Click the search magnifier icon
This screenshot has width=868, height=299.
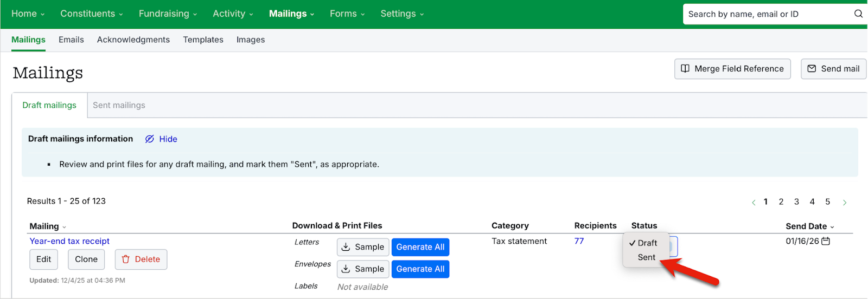pyautogui.click(x=858, y=14)
